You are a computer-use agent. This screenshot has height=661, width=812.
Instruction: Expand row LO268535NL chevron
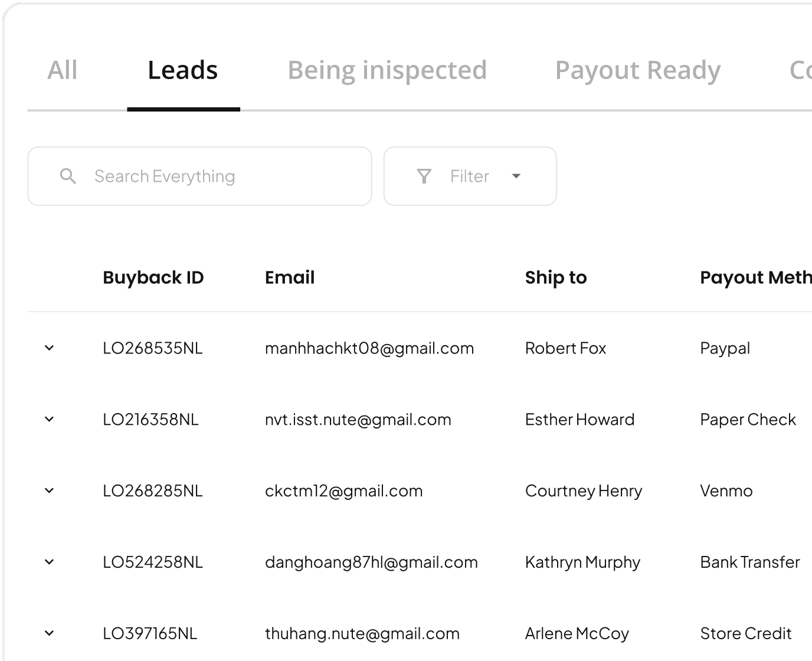(x=50, y=348)
